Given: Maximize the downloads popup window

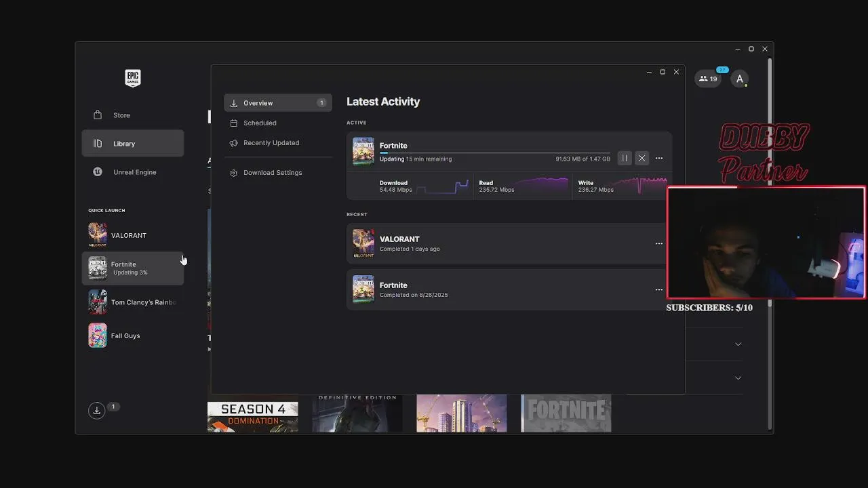Looking at the screenshot, I should [663, 72].
